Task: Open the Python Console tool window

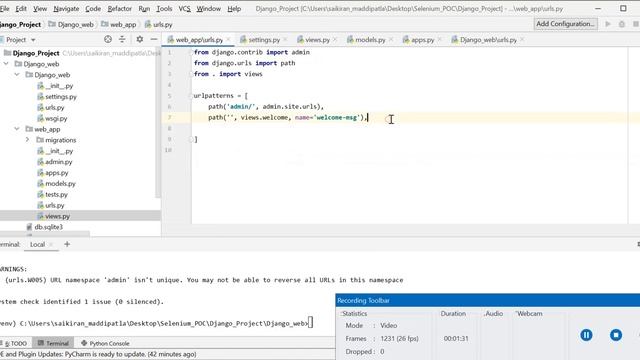Action: [x=105, y=343]
